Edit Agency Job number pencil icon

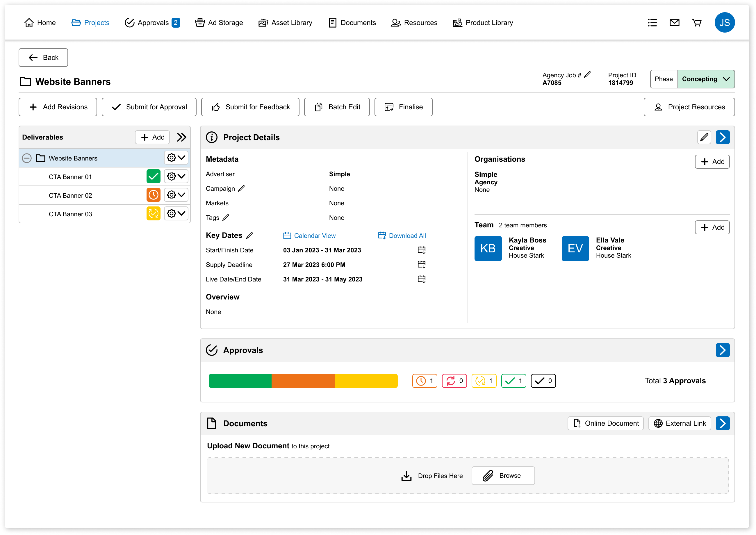coord(587,75)
